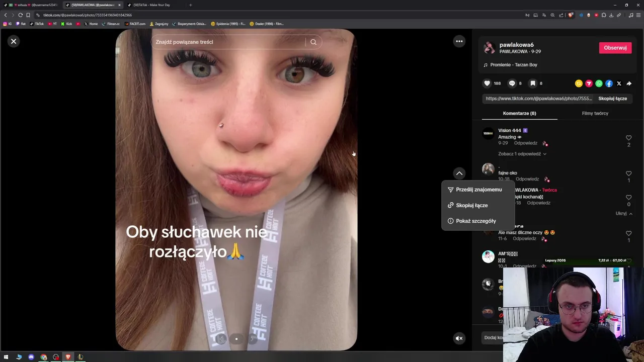Screen dimensions: 644x362
Task: Click the search magnifier icon on photo
Action: pyautogui.click(x=313, y=42)
